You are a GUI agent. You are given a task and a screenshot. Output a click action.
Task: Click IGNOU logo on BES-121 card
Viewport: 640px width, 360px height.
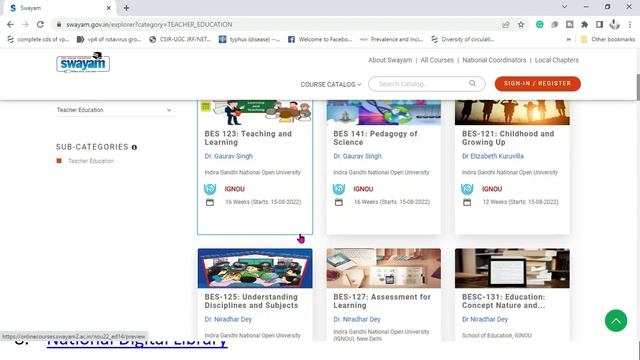[467, 189]
